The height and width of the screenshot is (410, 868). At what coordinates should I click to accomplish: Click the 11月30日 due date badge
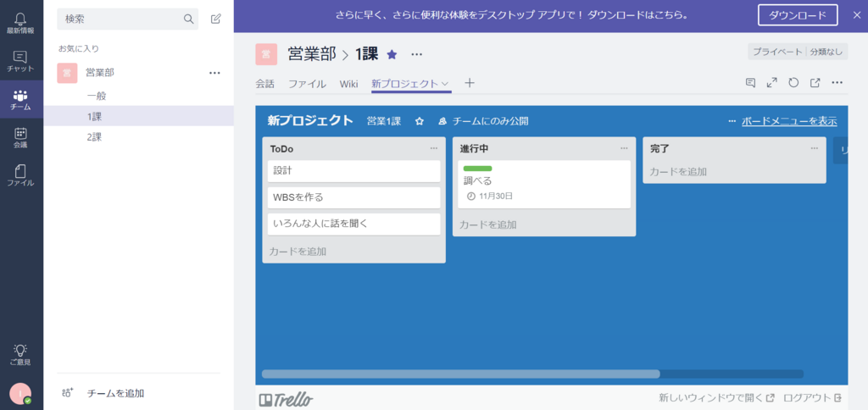(x=490, y=196)
